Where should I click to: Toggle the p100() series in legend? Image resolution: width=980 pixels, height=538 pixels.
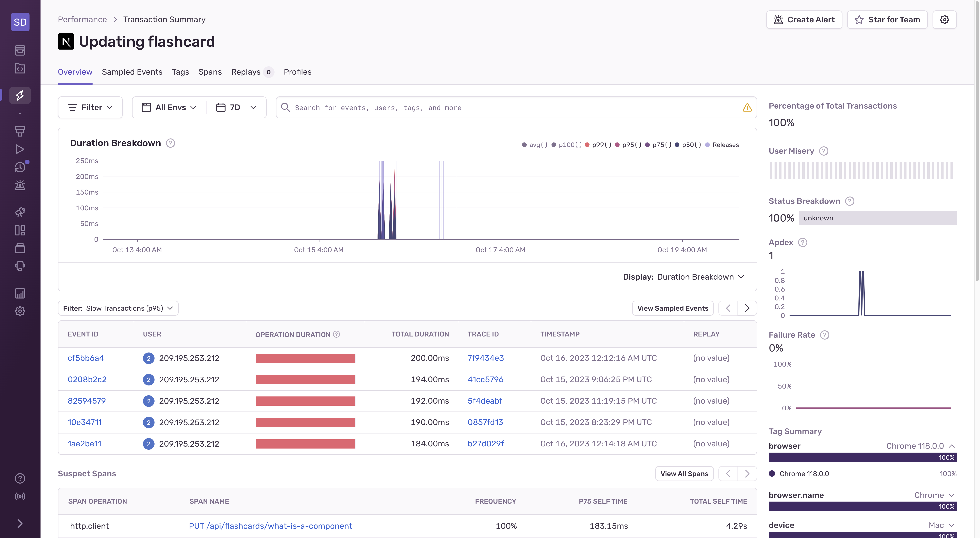tap(566, 145)
